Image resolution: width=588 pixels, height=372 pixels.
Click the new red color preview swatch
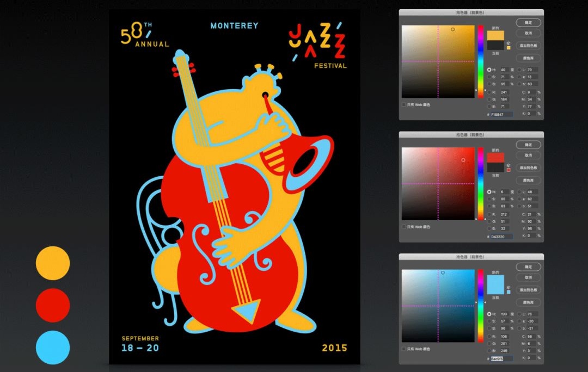[495, 158]
